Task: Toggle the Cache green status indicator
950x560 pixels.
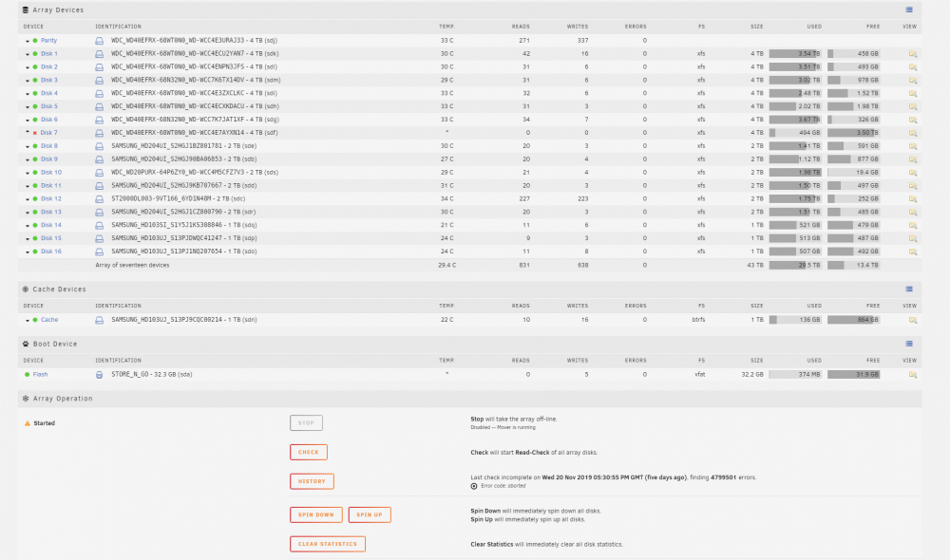Action: pos(35,320)
